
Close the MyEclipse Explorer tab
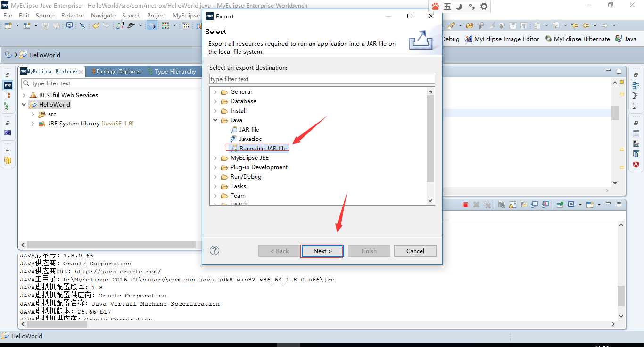pos(81,72)
